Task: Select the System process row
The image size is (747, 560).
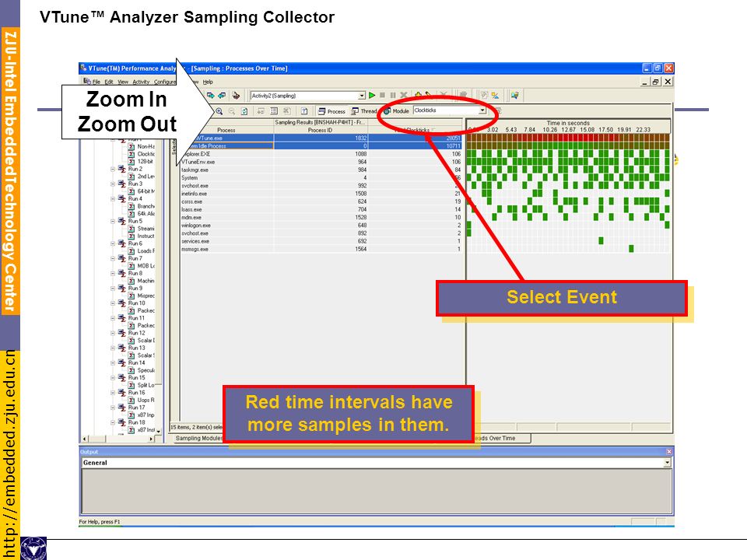Action: (x=321, y=177)
